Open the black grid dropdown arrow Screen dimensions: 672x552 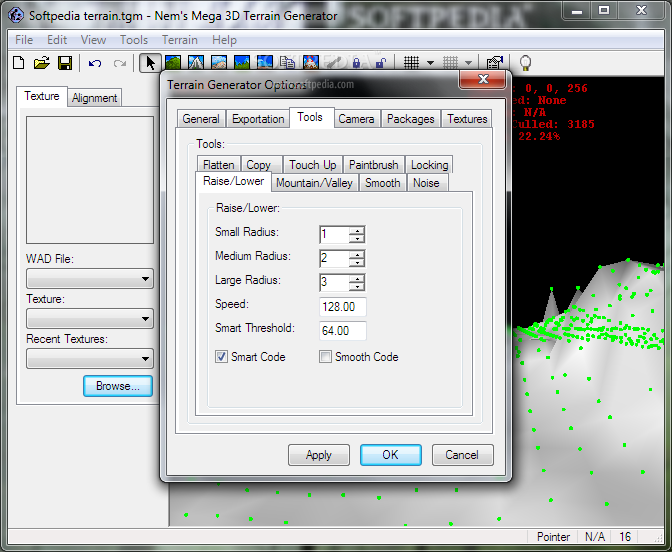tap(430, 63)
